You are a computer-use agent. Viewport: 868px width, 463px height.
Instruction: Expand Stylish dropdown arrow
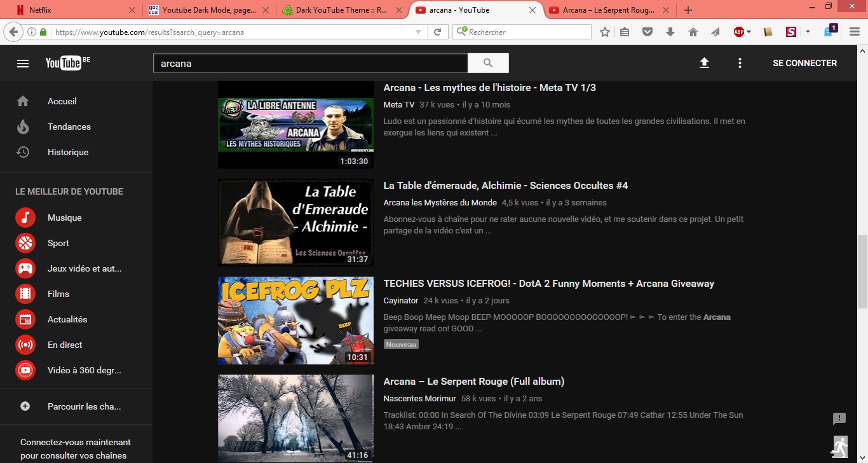tap(808, 32)
